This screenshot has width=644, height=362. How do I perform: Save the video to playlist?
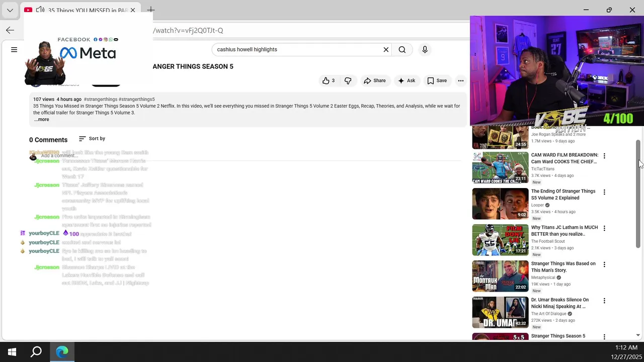(437, 81)
